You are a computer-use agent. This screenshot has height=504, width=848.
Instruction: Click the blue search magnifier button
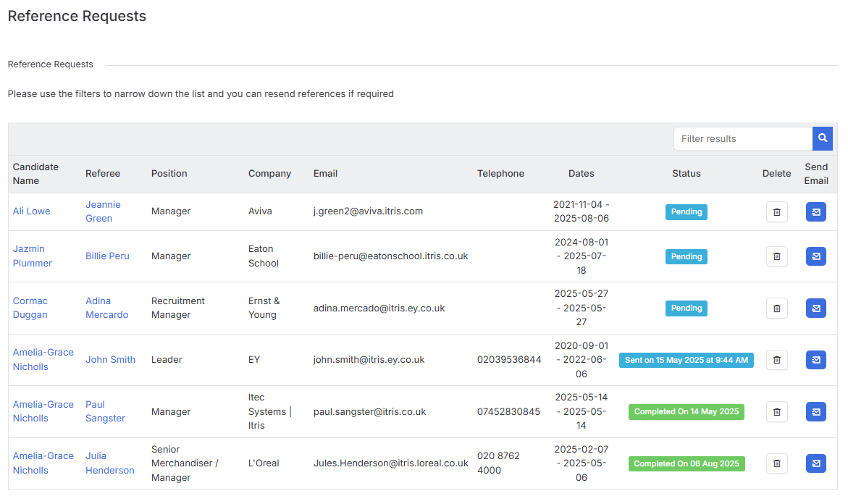click(x=822, y=138)
